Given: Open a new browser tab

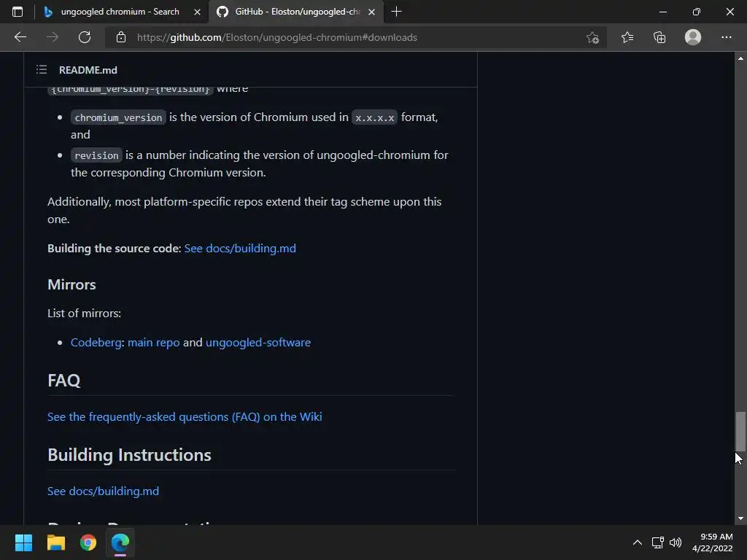Looking at the screenshot, I should 396,12.
